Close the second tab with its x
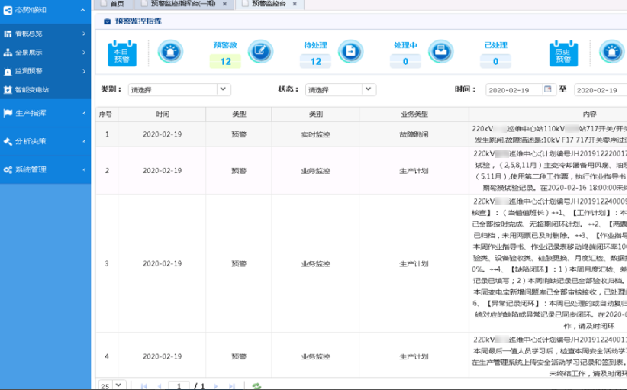This screenshot has width=627, height=390. [x=225, y=4]
